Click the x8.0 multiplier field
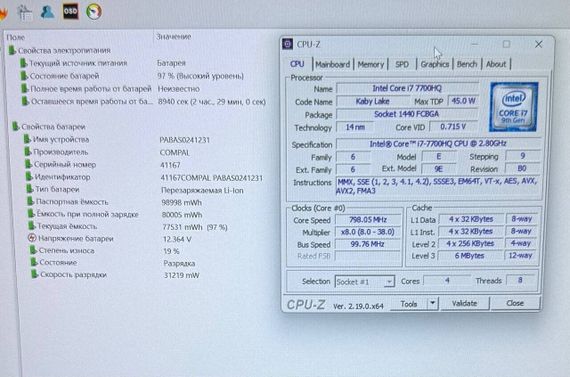 (x=368, y=232)
